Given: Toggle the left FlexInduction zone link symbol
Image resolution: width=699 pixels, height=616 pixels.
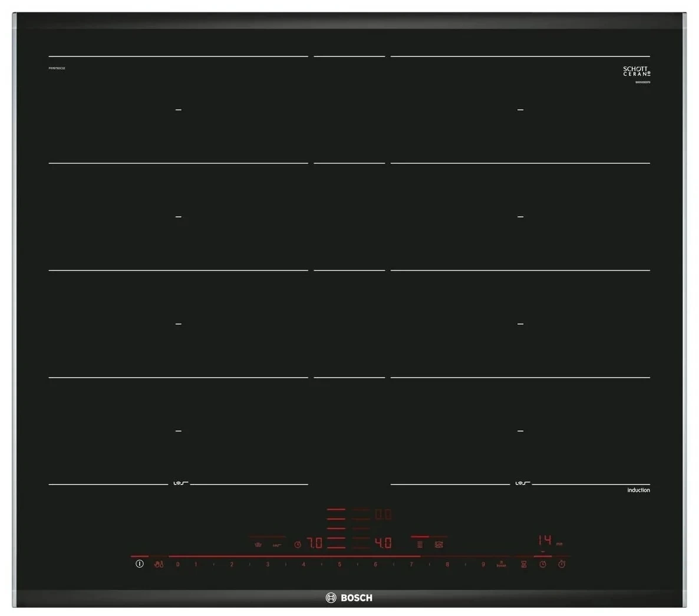Looking at the screenshot, I should [179, 484].
